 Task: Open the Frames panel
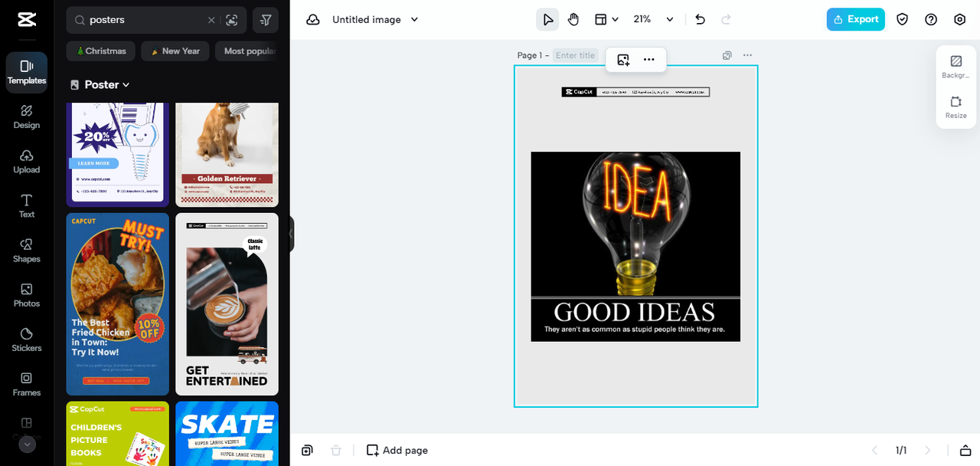click(x=27, y=384)
